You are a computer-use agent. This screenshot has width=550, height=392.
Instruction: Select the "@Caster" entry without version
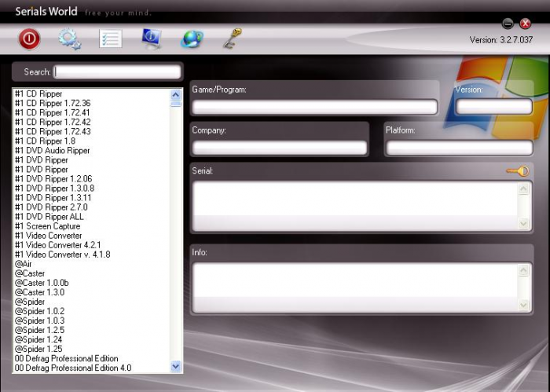tap(30, 273)
